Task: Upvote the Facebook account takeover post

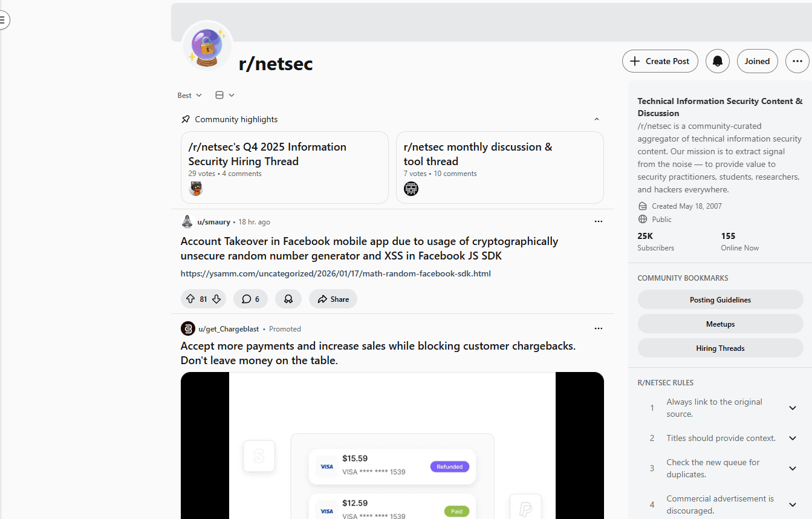Action: (x=190, y=299)
